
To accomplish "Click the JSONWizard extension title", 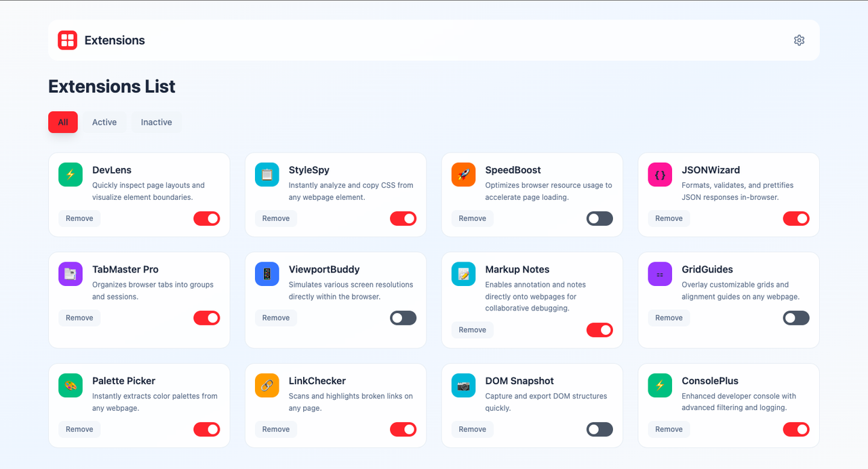I will [x=711, y=170].
